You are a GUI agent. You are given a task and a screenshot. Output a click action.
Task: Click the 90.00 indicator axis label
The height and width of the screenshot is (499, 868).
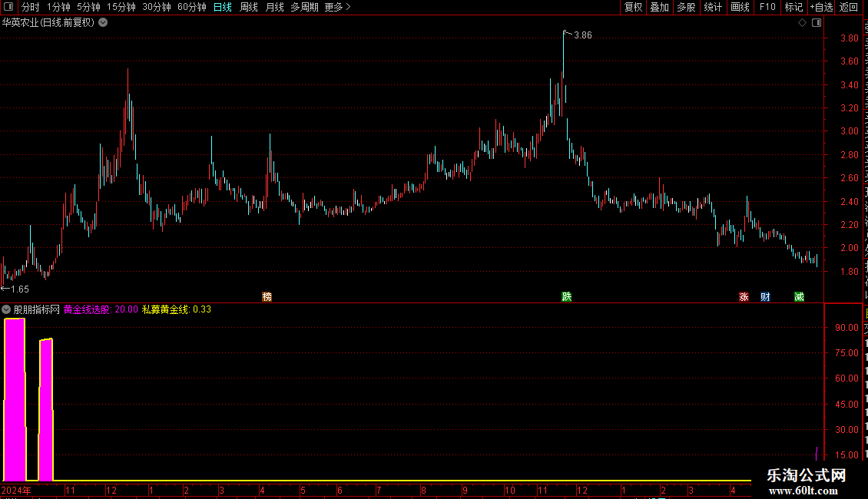pos(847,328)
